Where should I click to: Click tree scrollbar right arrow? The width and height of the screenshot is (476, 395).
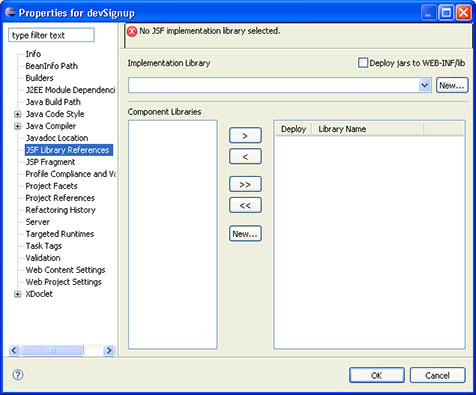[x=109, y=350]
